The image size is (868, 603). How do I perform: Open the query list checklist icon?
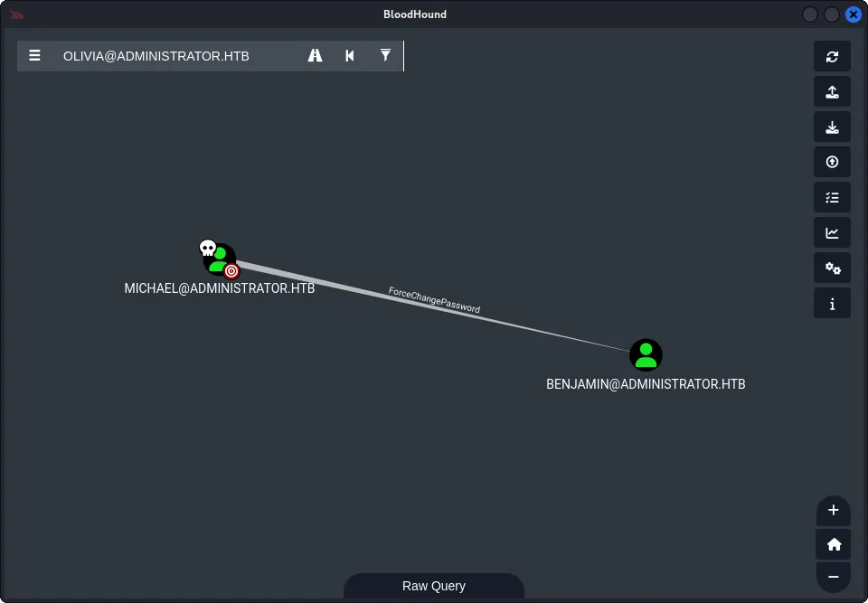832,198
